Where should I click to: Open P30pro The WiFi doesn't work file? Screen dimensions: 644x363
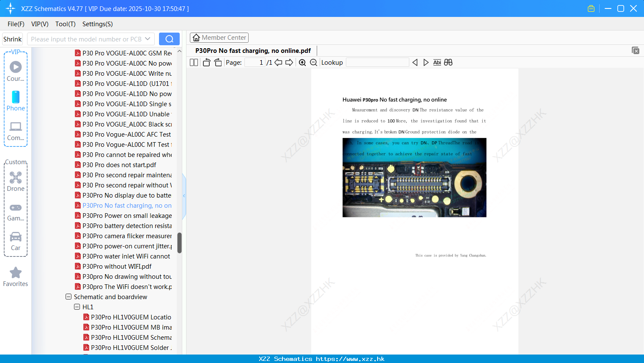123,287
